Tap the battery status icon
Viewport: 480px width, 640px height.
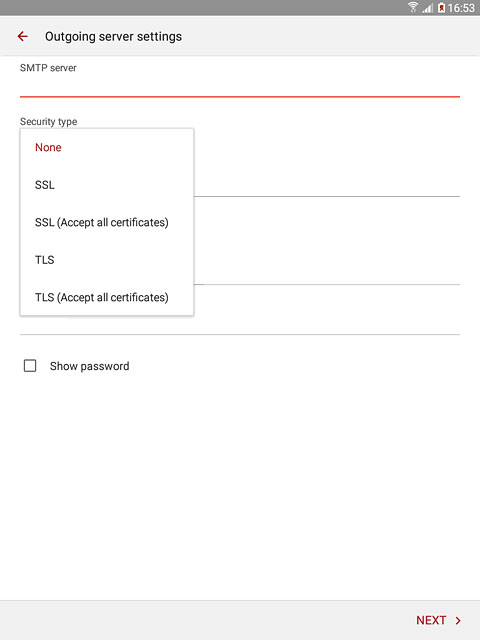441,8
